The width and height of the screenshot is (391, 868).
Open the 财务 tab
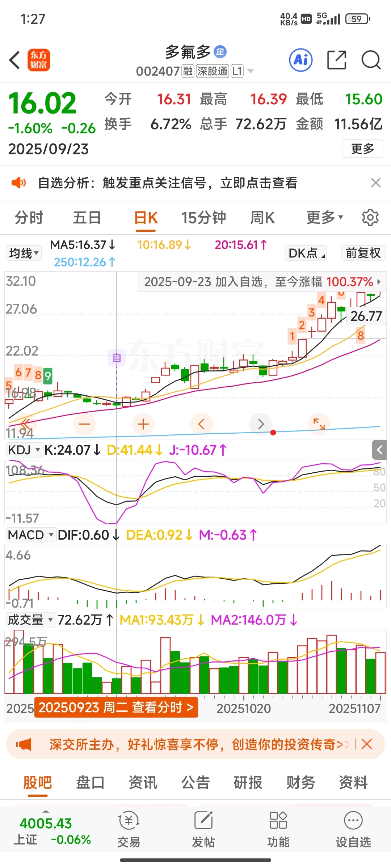[x=300, y=782]
